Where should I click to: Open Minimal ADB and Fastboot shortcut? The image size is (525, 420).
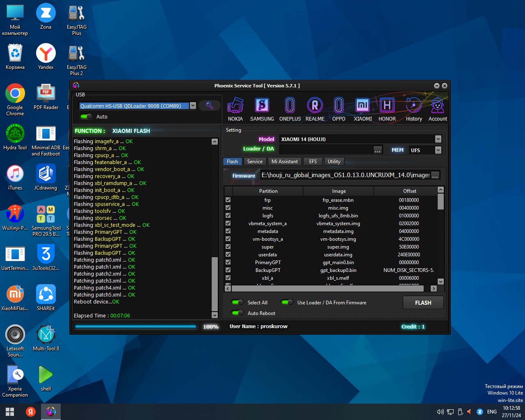click(46, 140)
